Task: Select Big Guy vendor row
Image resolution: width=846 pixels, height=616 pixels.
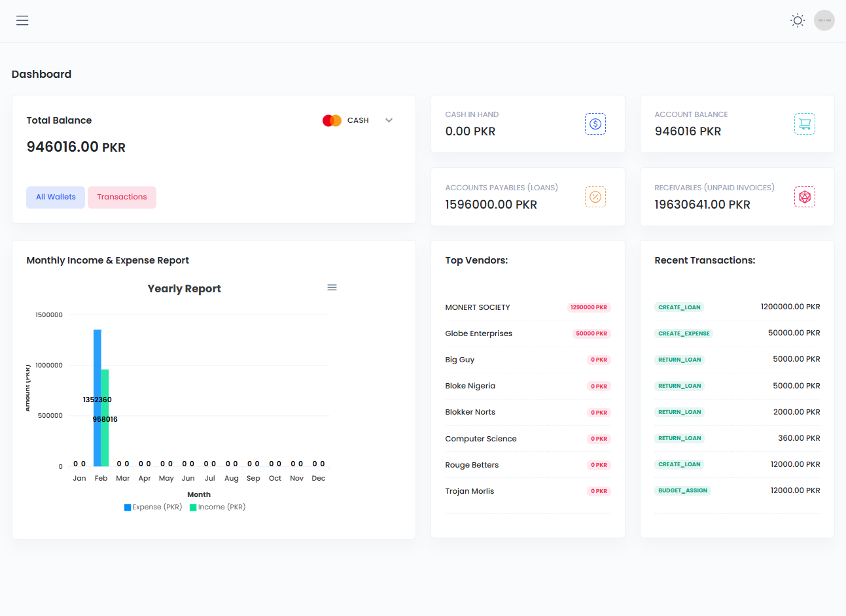Action: 528,360
